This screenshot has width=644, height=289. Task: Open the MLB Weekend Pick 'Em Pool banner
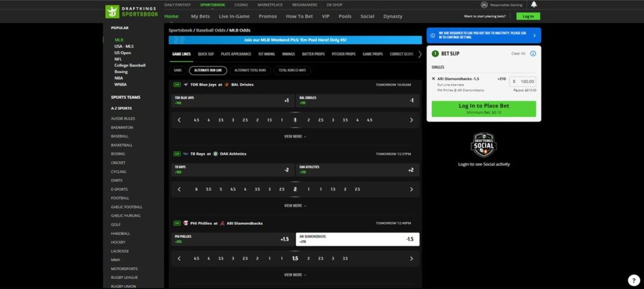295,40
